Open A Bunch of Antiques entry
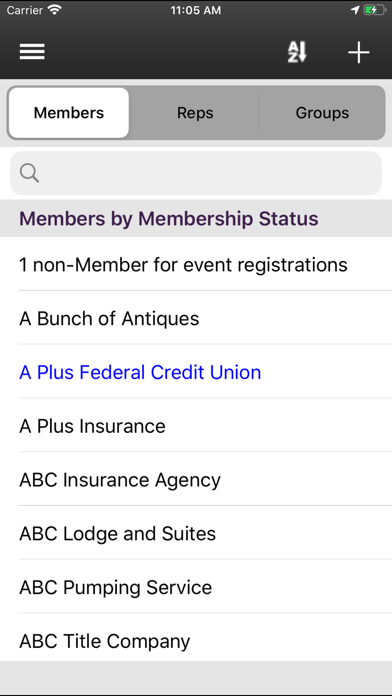The width and height of the screenshot is (392, 696). pos(196,318)
